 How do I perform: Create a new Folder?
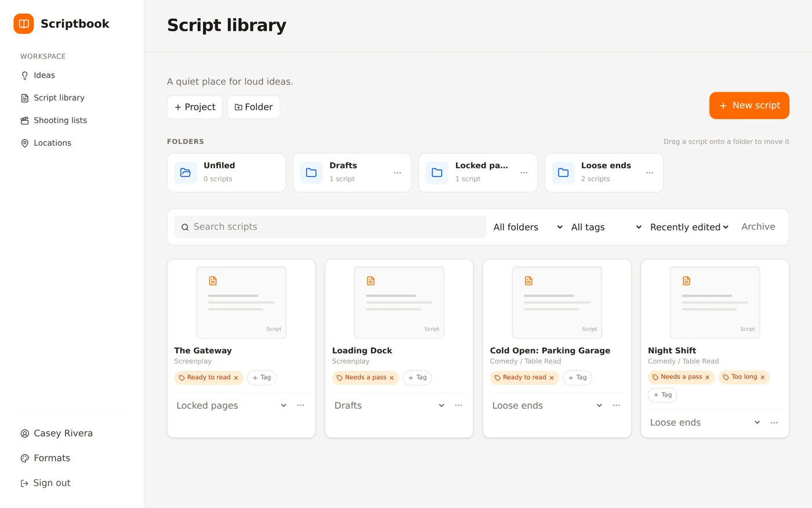[x=253, y=107]
